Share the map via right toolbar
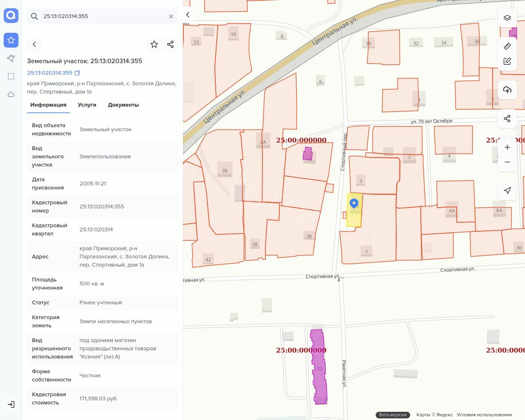The height and width of the screenshot is (420, 525). coord(507,119)
